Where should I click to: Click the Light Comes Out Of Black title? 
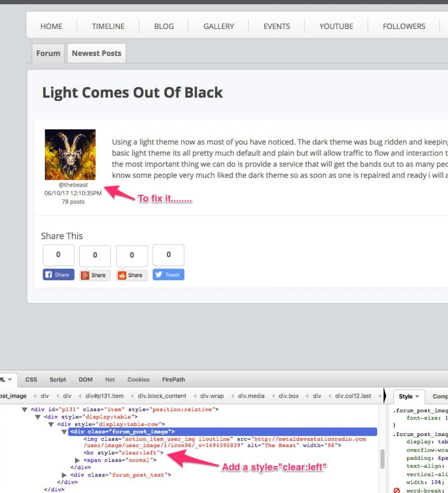[132, 93]
